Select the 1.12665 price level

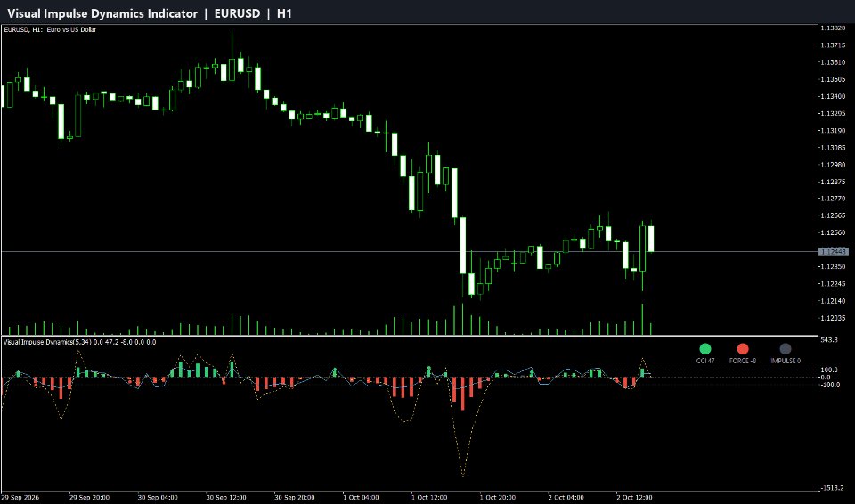tap(834, 215)
